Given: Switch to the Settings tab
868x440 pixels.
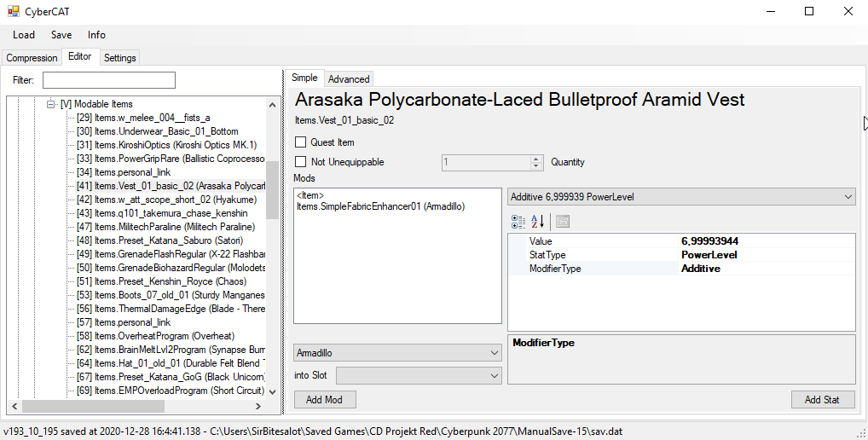Looking at the screenshot, I should tap(119, 58).
